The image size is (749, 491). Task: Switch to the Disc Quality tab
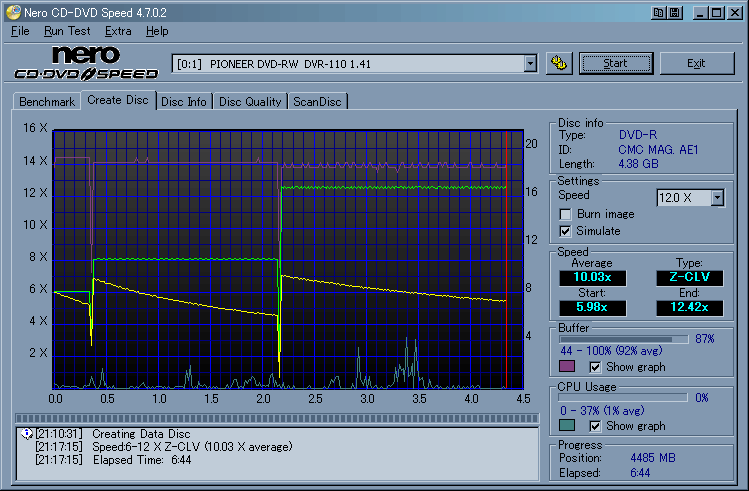pos(250,101)
